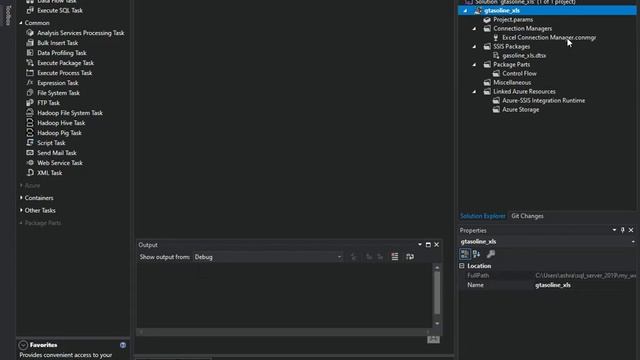
Task: Click the Output vertical scrollbar thumb
Action: (x=437, y=293)
